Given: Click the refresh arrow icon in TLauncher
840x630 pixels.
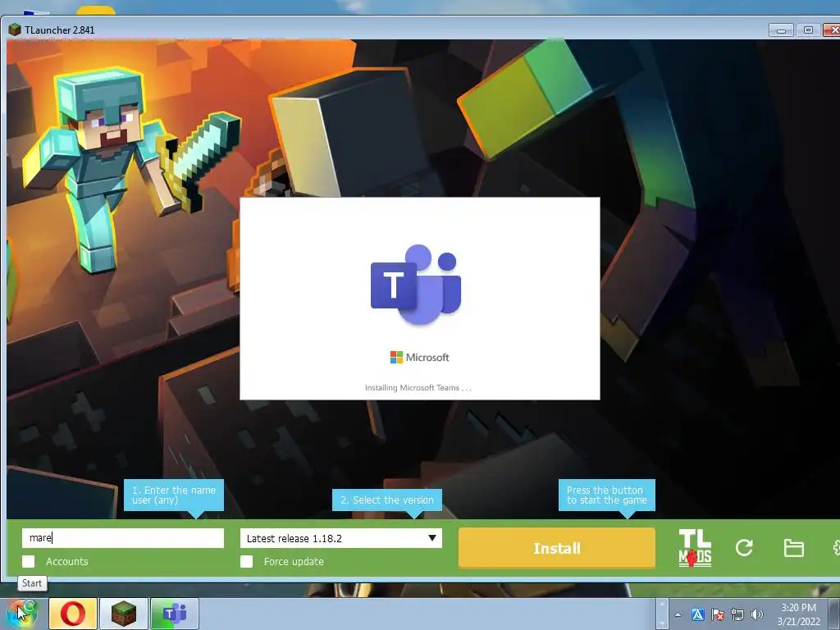Looking at the screenshot, I should (744, 547).
